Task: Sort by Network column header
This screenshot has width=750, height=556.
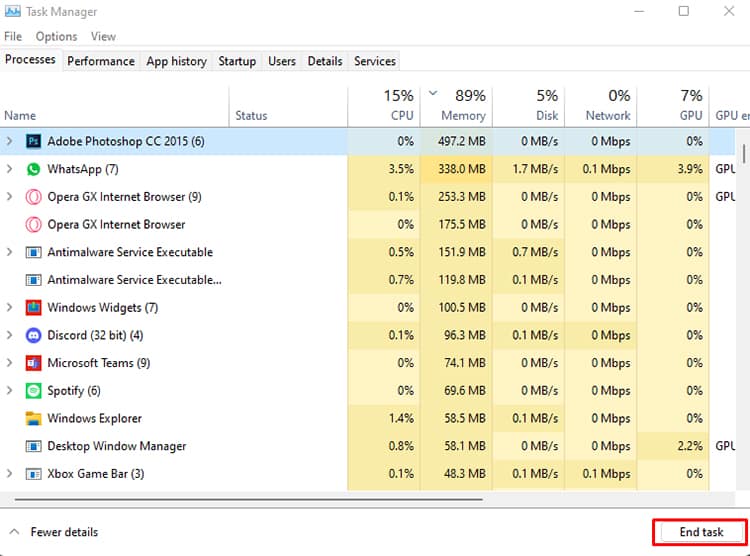Action: pos(601,106)
